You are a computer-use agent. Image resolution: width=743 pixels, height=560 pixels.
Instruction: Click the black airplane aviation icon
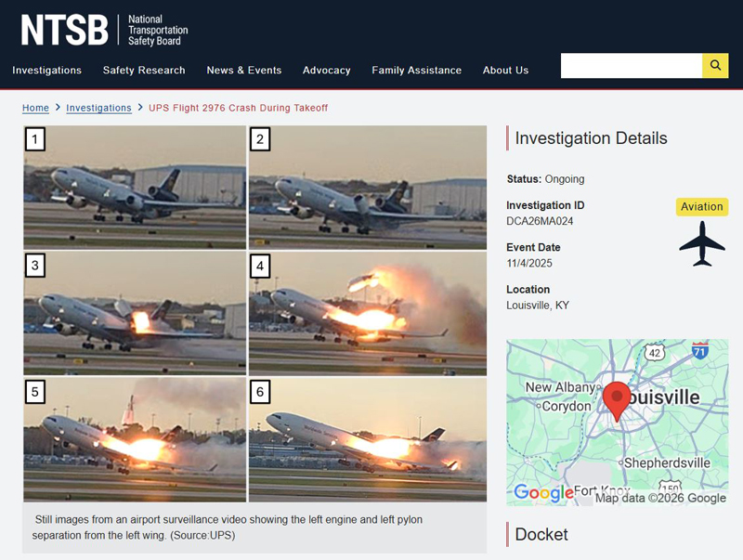click(x=702, y=243)
